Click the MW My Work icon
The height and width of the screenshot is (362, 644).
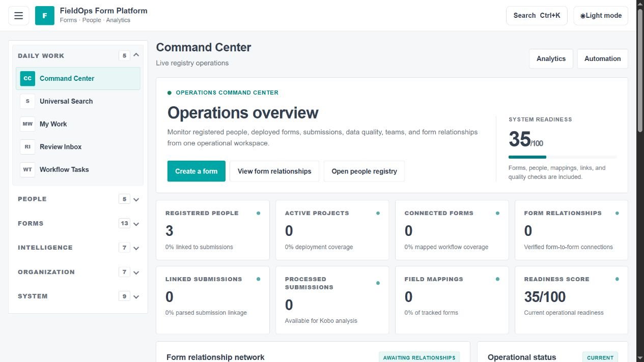(x=27, y=124)
